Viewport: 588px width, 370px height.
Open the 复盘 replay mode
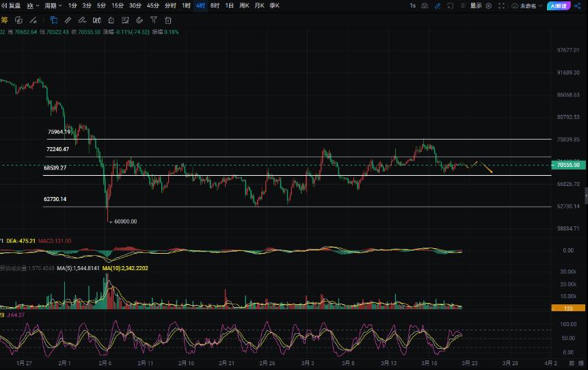pos(11,5)
